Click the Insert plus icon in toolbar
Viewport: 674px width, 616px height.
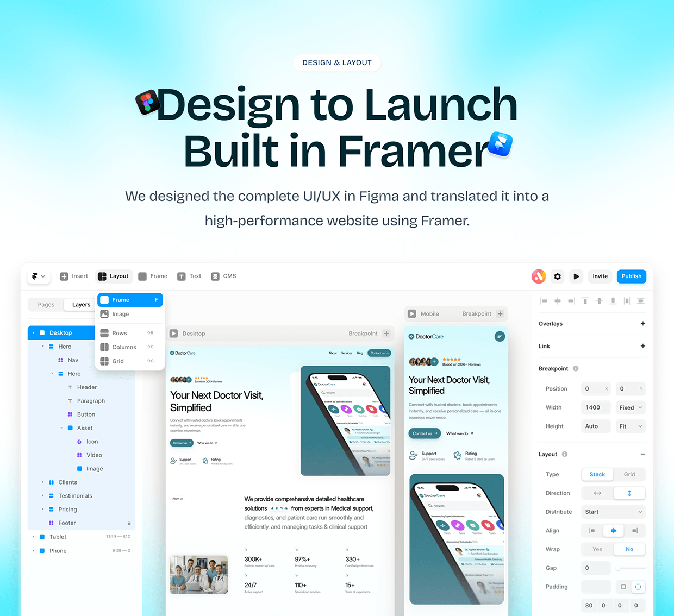(64, 276)
